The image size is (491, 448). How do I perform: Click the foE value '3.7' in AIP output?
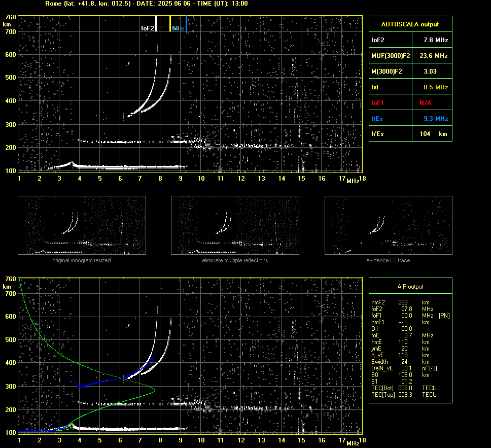pyautogui.click(x=408, y=335)
